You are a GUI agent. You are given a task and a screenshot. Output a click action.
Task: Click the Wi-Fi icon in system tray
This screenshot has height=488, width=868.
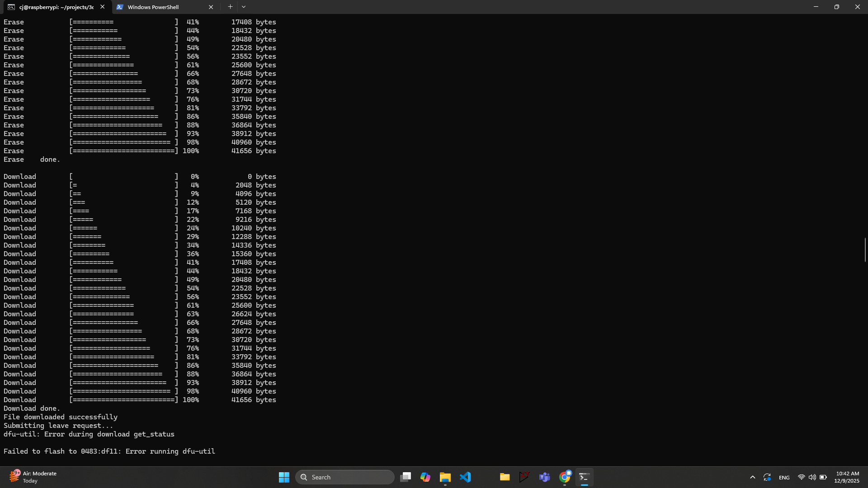801,477
